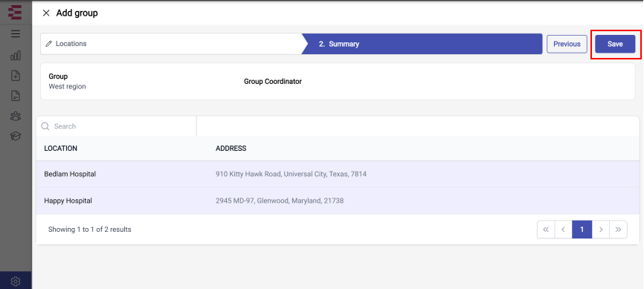
Task: Focus the location Search field
Action: tap(117, 126)
